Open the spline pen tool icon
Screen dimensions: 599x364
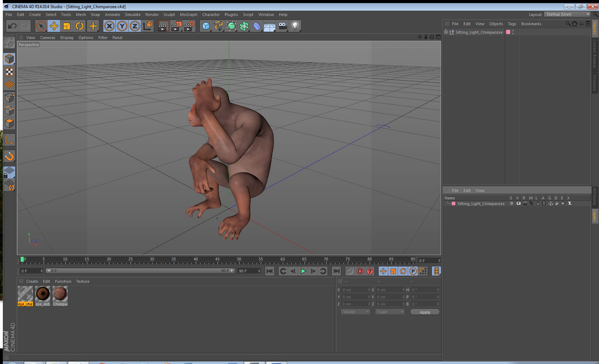coord(219,26)
